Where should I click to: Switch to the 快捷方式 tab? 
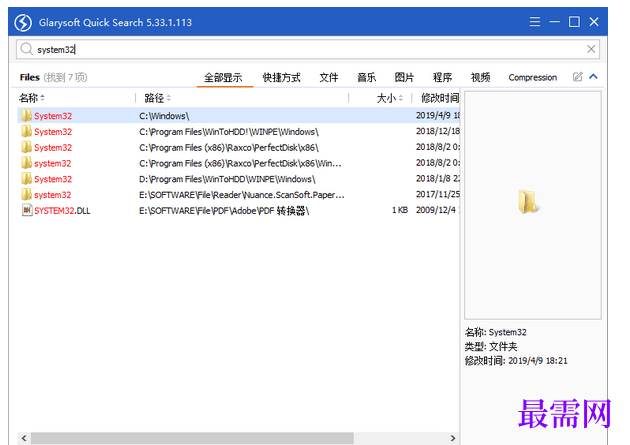coord(282,77)
